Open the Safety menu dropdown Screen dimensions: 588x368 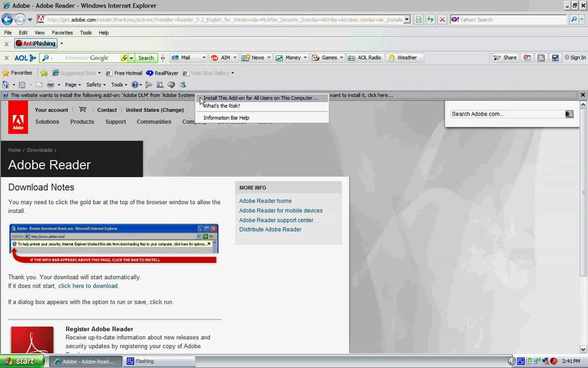(95, 85)
